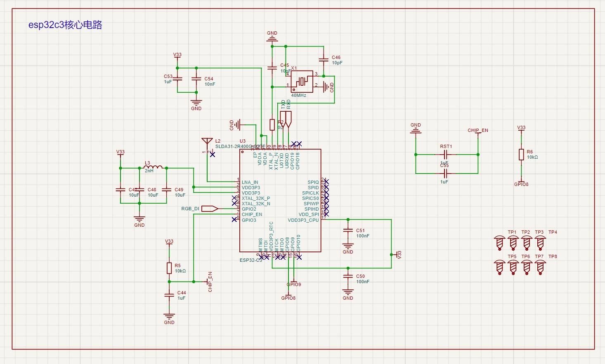Select capacitor C49 10uF symbol
Image resolution: width=605 pixels, height=364 pixels.
tap(166, 190)
